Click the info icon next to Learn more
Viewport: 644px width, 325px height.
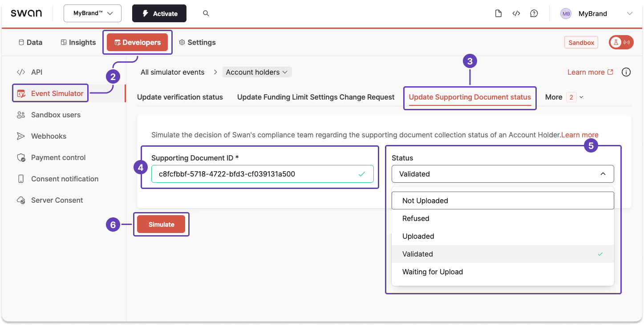click(626, 72)
